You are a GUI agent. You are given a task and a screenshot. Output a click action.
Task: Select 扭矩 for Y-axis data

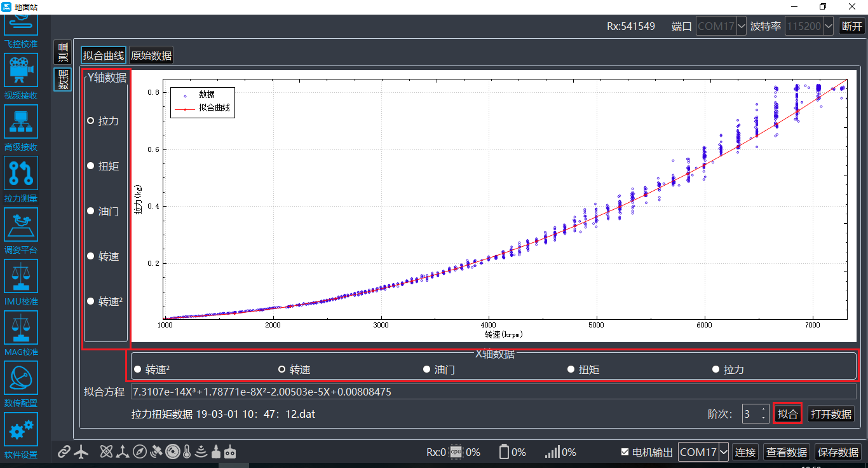[103, 166]
